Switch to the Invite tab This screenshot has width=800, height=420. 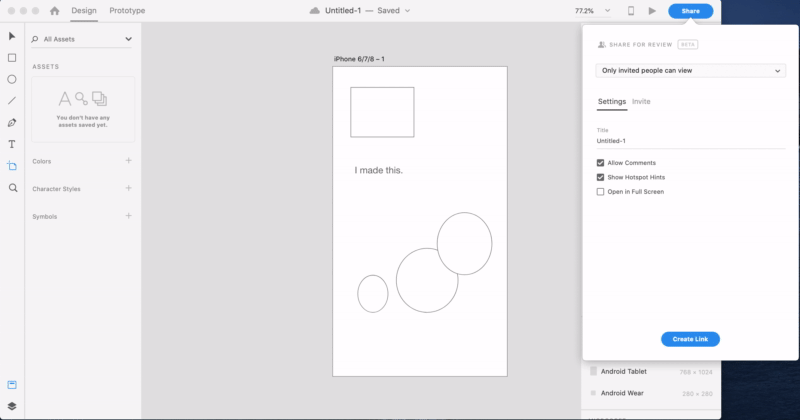(641, 102)
